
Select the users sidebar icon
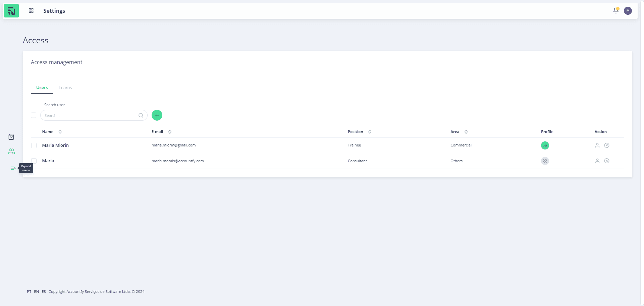[12, 151]
